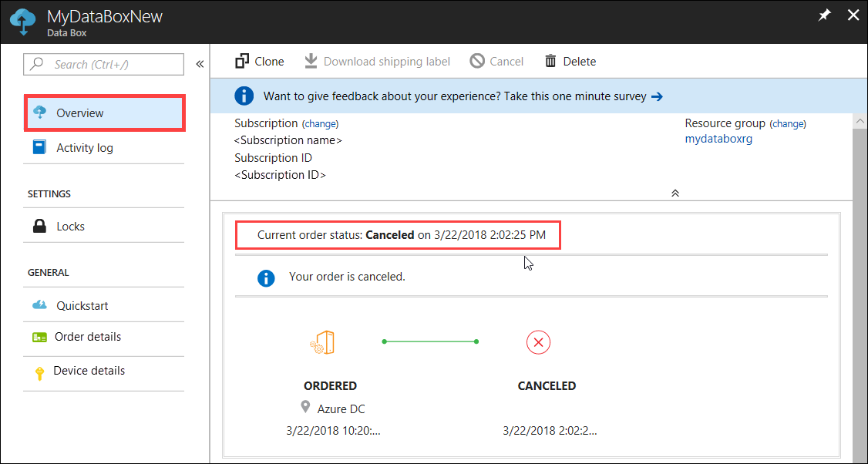Image resolution: width=868 pixels, height=464 pixels.
Task: Collapse the essentials section with up chevron
Action: pyautogui.click(x=675, y=193)
